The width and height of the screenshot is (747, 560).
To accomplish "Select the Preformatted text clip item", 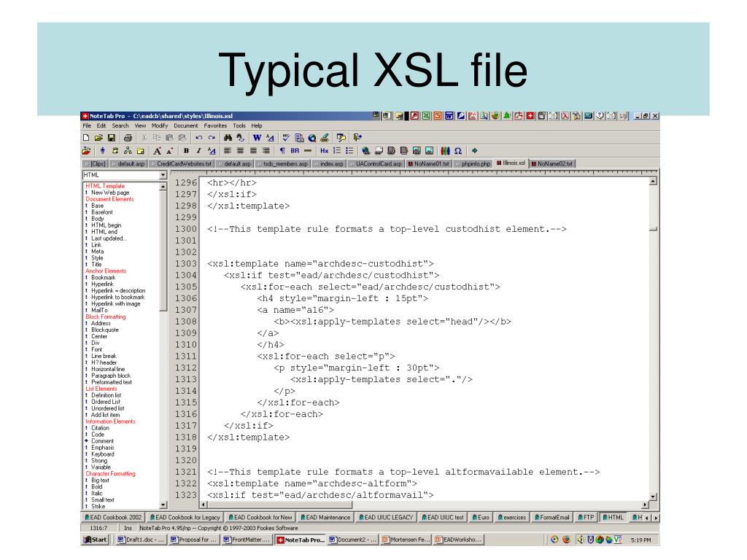I will point(112,382).
